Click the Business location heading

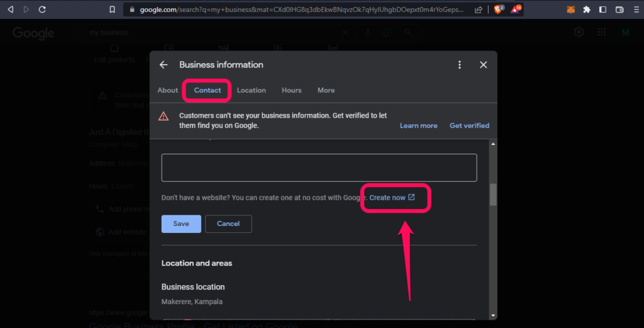(x=193, y=287)
